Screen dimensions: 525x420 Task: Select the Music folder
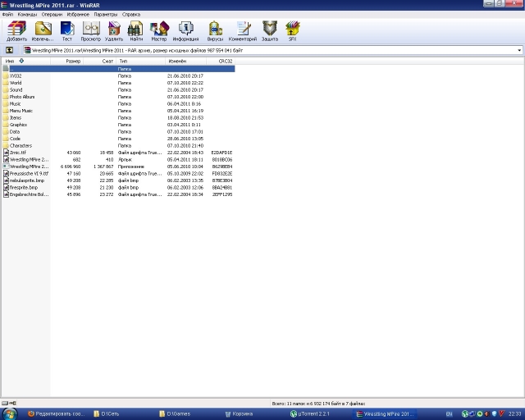pyautogui.click(x=118, y=104)
